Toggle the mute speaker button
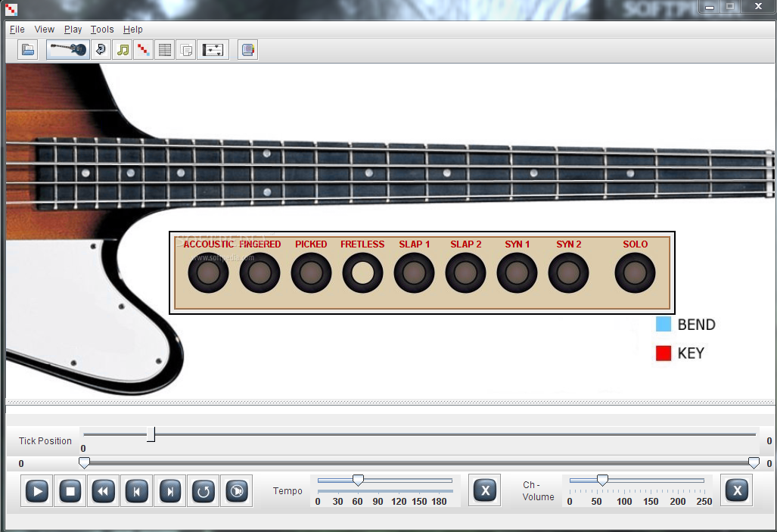777x532 pixels. coord(237,491)
